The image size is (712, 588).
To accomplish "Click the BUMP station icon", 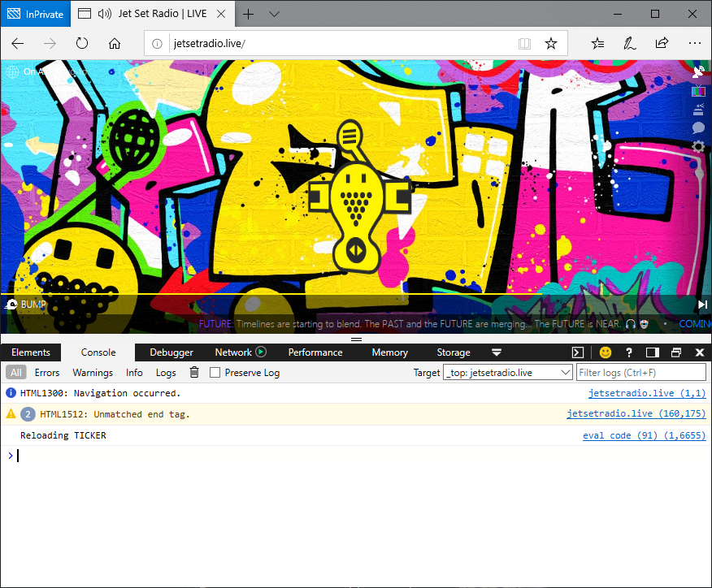I will point(11,305).
